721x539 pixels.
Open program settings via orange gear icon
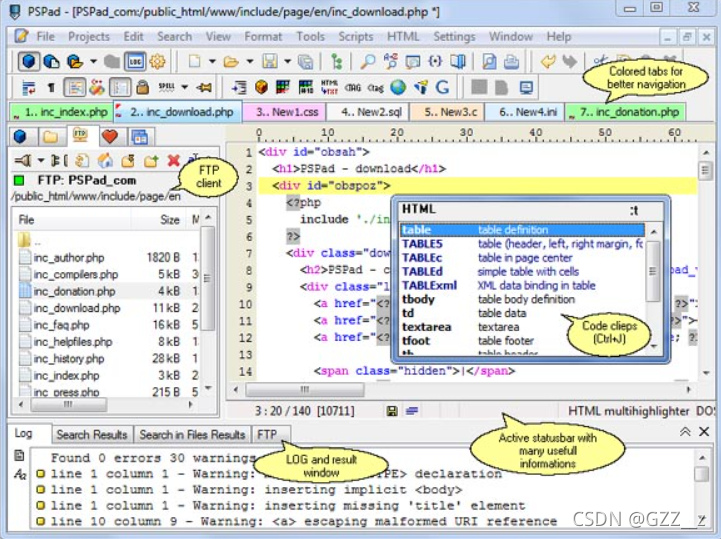click(157, 61)
